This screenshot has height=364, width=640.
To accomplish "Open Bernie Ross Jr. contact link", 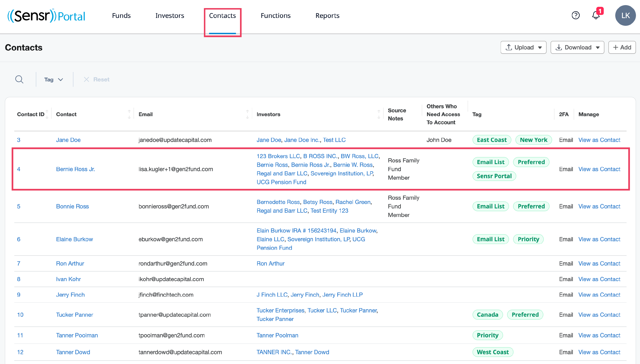I will pyautogui.click(x=76, y=169).
